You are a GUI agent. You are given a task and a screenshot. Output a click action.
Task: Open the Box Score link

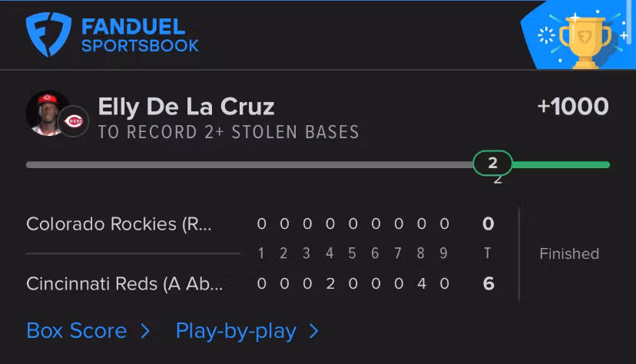76,331
